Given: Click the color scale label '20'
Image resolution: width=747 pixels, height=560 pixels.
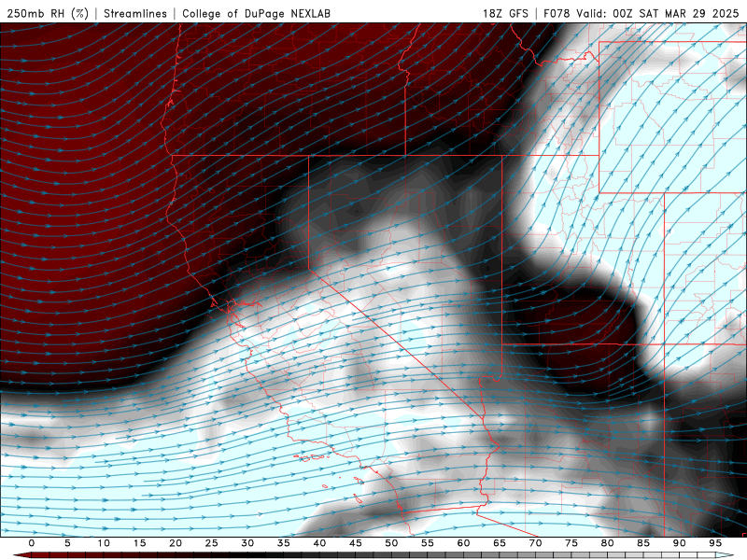Looking at the screenshot, I should click(x=176, y=543).
